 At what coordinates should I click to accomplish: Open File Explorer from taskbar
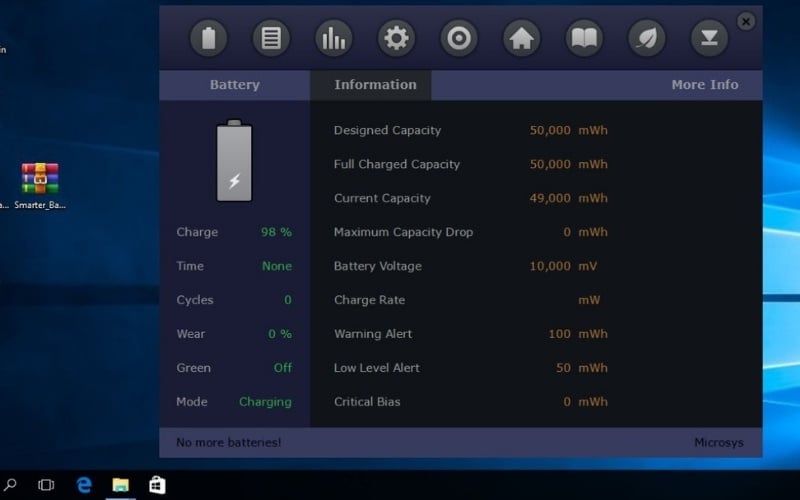[120, 485]
